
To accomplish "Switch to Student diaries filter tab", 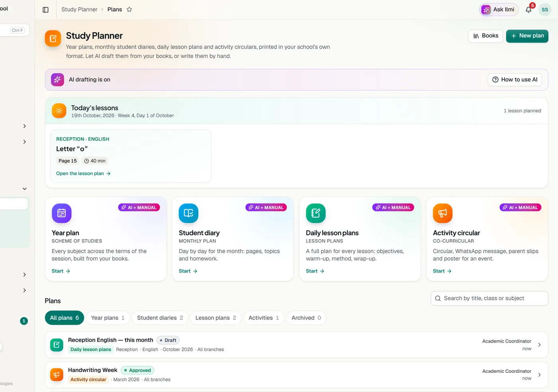I will [x=160, y=318].
